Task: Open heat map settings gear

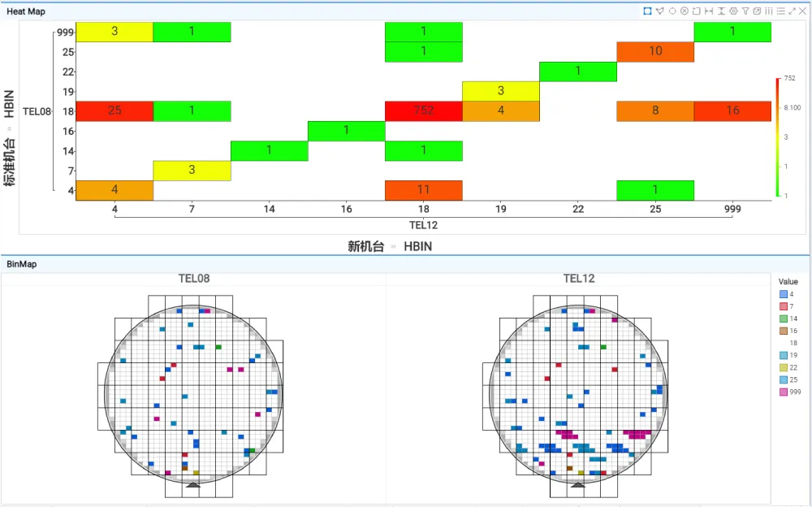Action: click(733, 11)
